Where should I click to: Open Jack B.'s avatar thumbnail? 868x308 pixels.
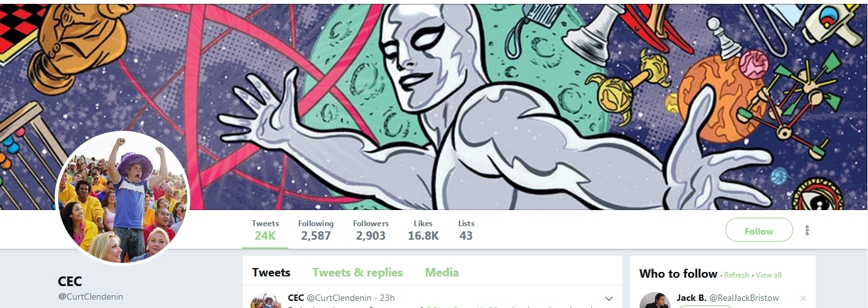tap(654, 300)
